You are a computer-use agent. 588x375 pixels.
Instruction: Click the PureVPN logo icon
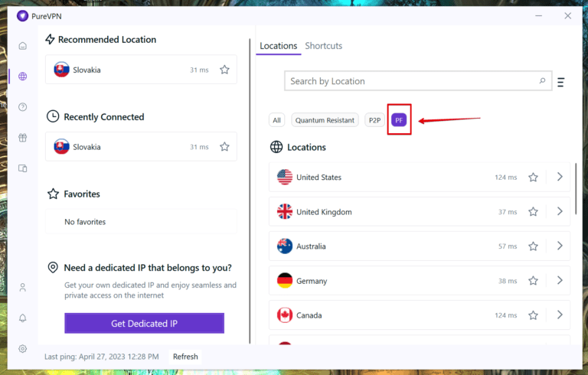click(x=22, y=16)
